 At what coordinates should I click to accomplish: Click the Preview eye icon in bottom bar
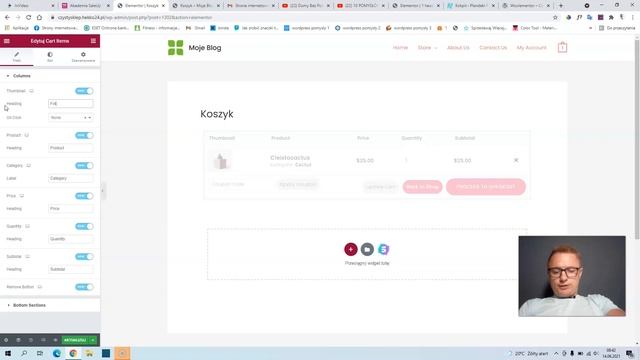coord(55,340)
